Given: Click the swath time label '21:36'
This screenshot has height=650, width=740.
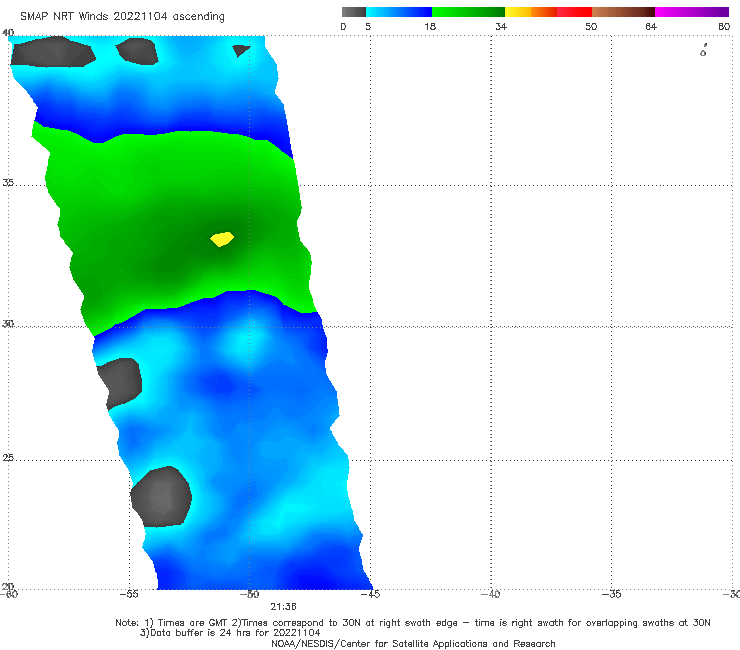Looking at the screenshot, I should point(283,607).
